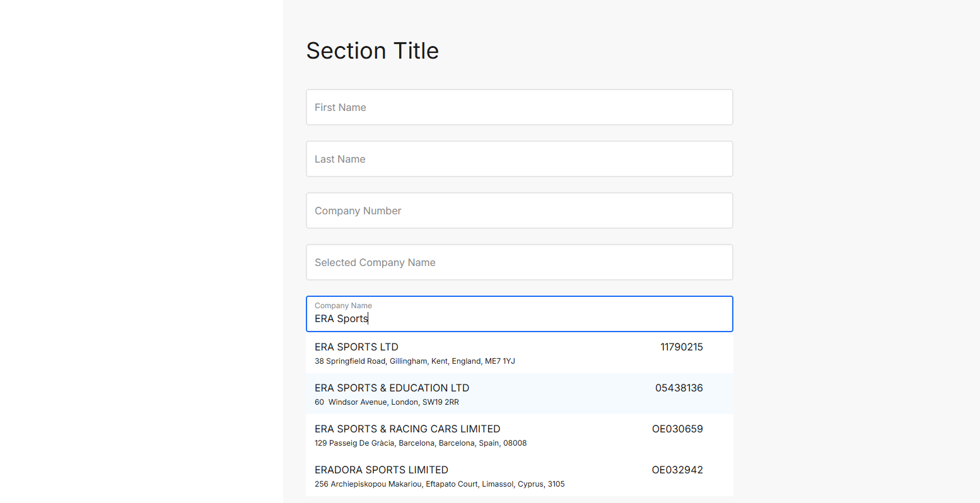Viewport: 980px width, 503px height.
Task: Click the First Name input field
Action: [519, 107]
